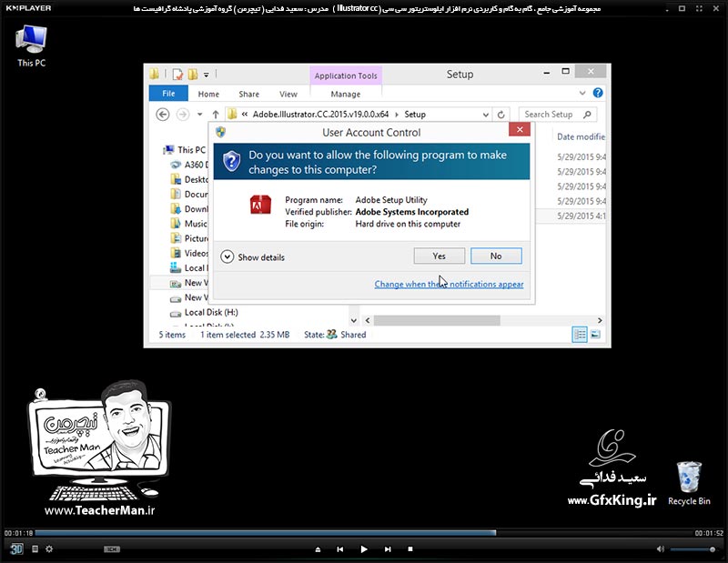Click No in User Account Control

(496, 256)
